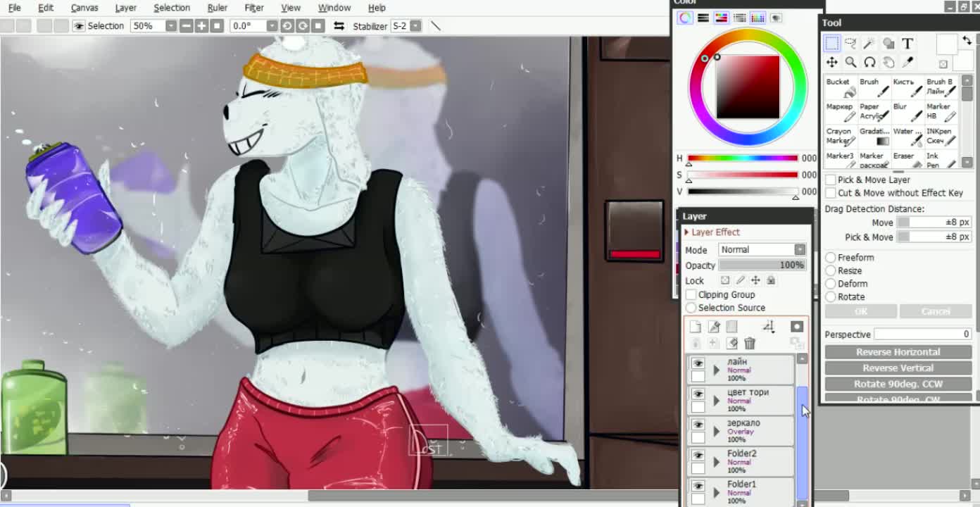Select the Text tool
Image resolution: width=980 pixels, height=507 pixels.
coord(907,44)
